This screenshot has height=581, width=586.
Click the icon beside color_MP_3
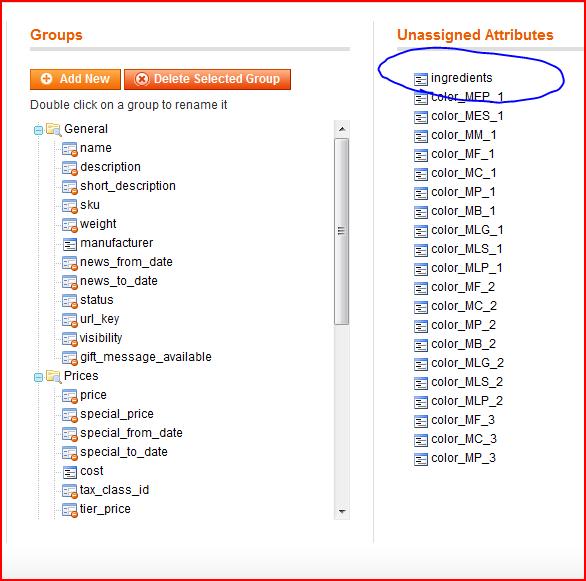(x=420, y=459)
